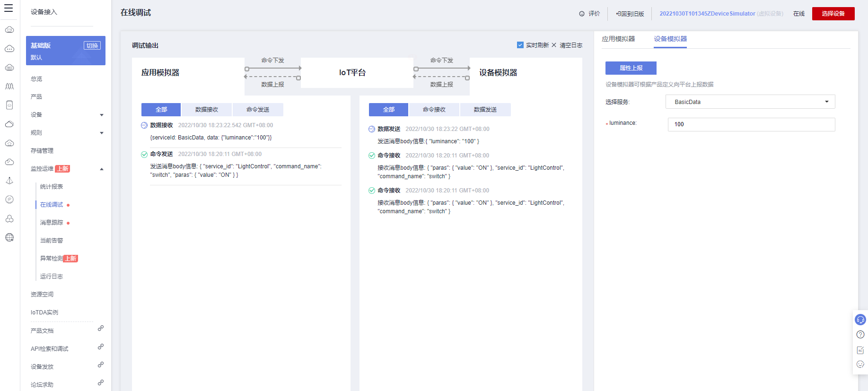Click the red 选择设备 button

click(x=833, y=14)
